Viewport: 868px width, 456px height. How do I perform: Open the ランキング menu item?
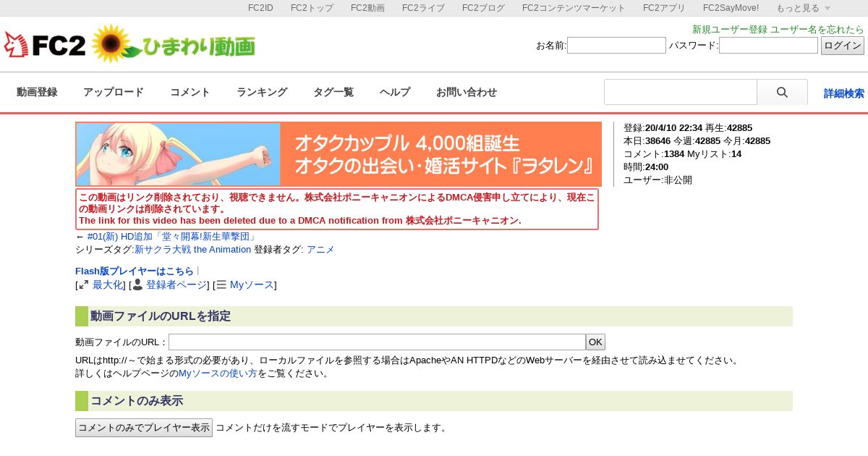262,92
